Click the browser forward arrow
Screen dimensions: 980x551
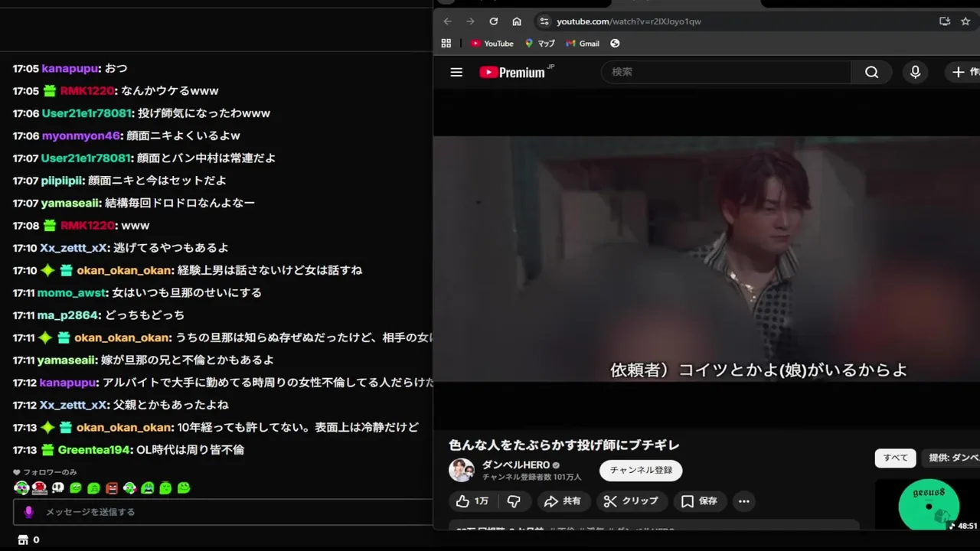pyautogui.click(x=470, y=21)
